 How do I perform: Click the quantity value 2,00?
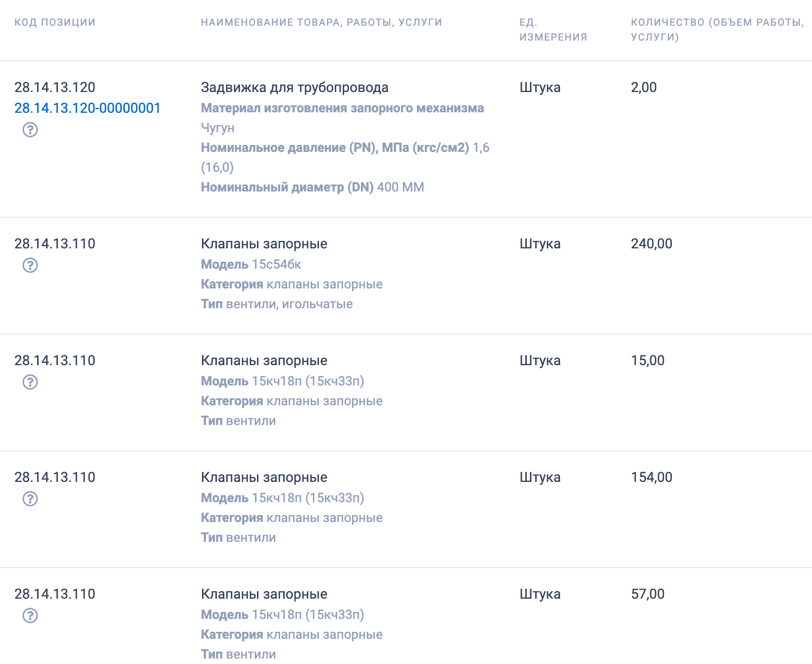coord(644,88)
